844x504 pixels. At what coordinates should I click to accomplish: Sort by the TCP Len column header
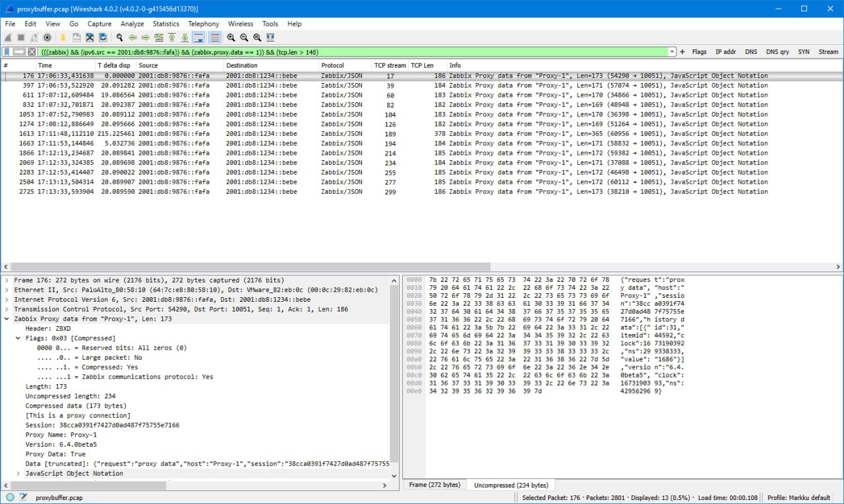(x=427, y=65)
